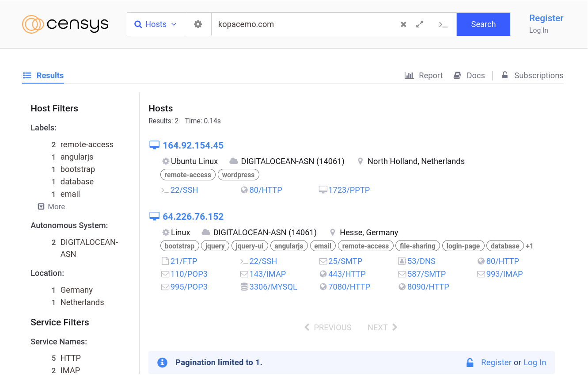Click Log In link in pagination notice
This screenshot has height=378, width=588.
click(x=535, y=363)
